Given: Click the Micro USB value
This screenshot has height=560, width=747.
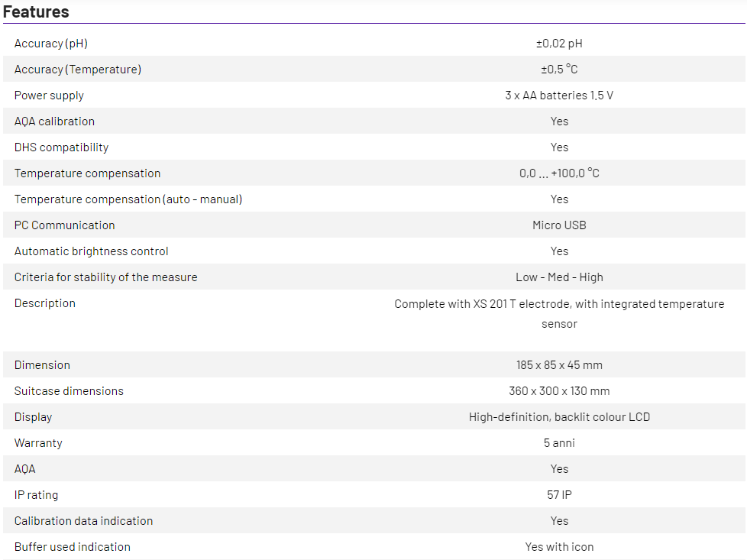Looking at the screenshot, I should click(x=559, y=225).
